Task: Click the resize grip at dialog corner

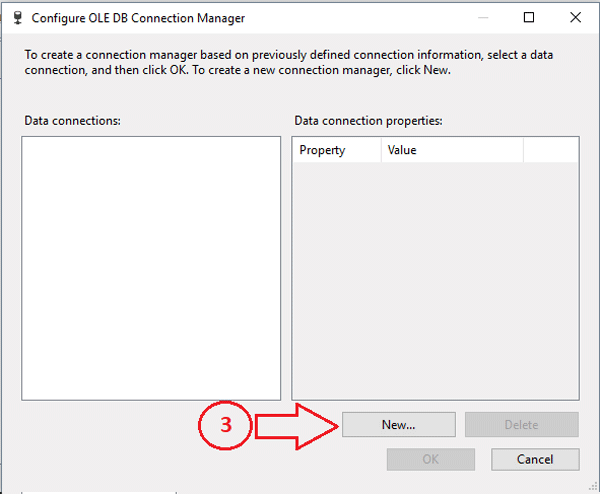Action: pyautogui.click(x=593, y=486)
